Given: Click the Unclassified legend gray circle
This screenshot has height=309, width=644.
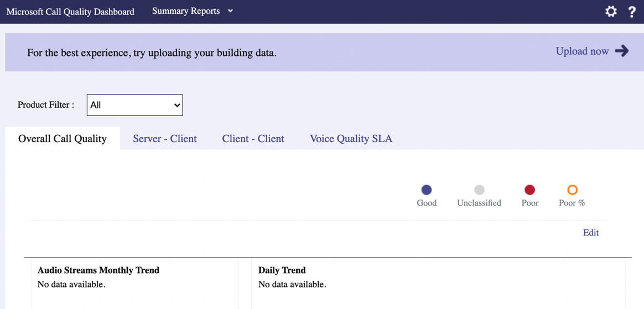Looking at the screenshot, I should click(x=479, y=190).
